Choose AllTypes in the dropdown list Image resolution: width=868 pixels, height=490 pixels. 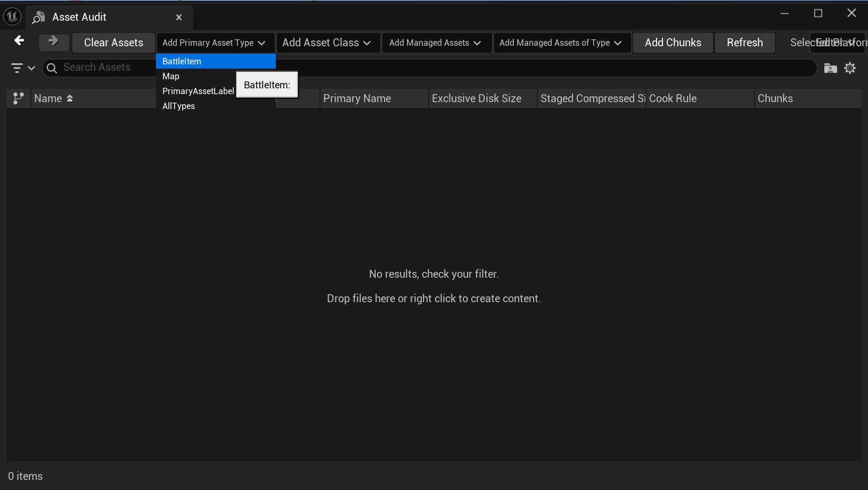(216, 106)
